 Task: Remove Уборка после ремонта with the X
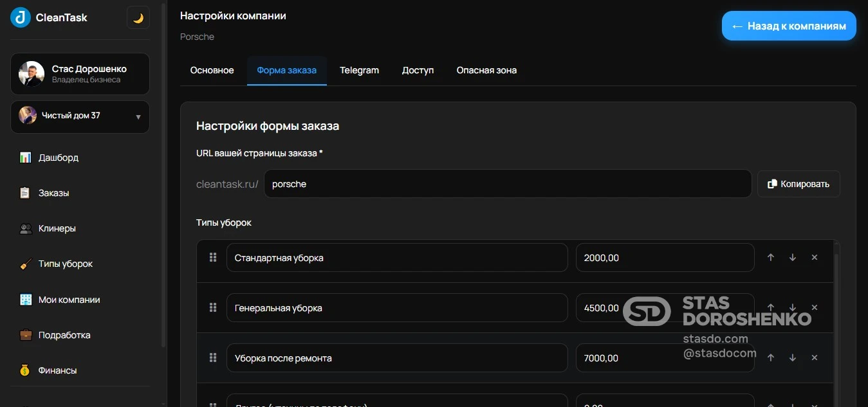[814, 357]
